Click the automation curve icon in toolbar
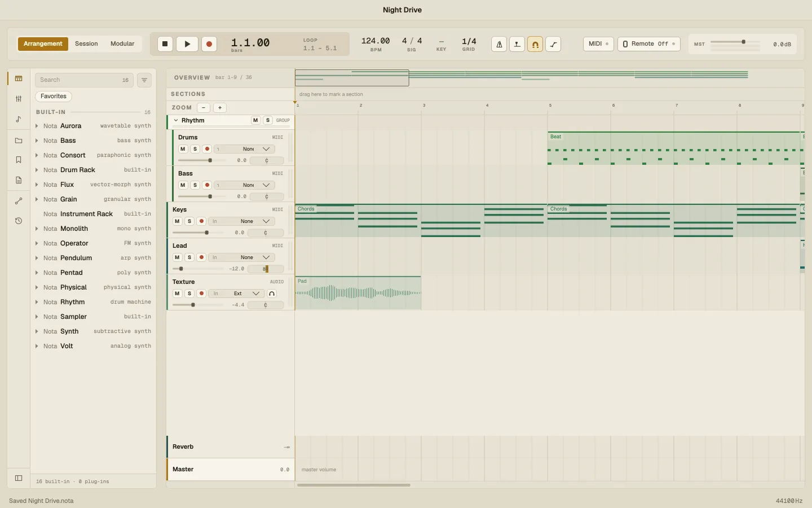 pos(553,44)
